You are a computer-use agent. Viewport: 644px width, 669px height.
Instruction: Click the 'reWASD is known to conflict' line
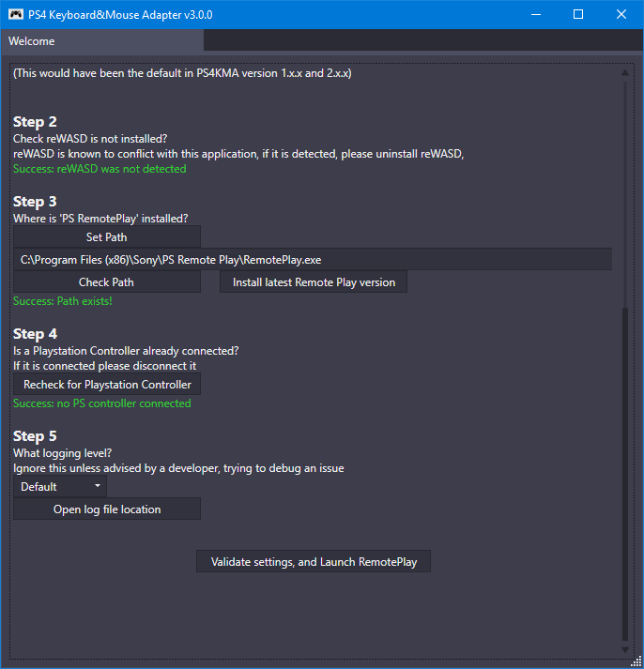pyautogui.click(x=238, y=154)
